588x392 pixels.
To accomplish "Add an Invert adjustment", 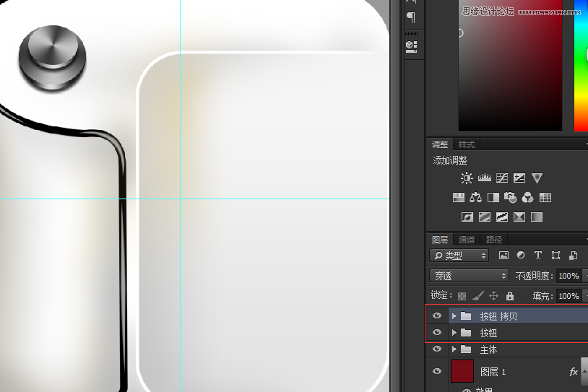I will (x=467, y=217).
